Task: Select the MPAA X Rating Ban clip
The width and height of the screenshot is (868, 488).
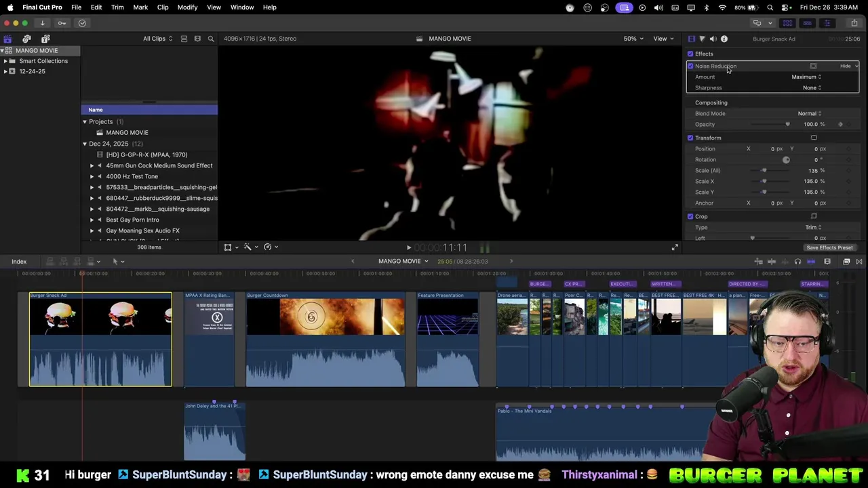Action: pyautogui.click(x=210, y=339)
